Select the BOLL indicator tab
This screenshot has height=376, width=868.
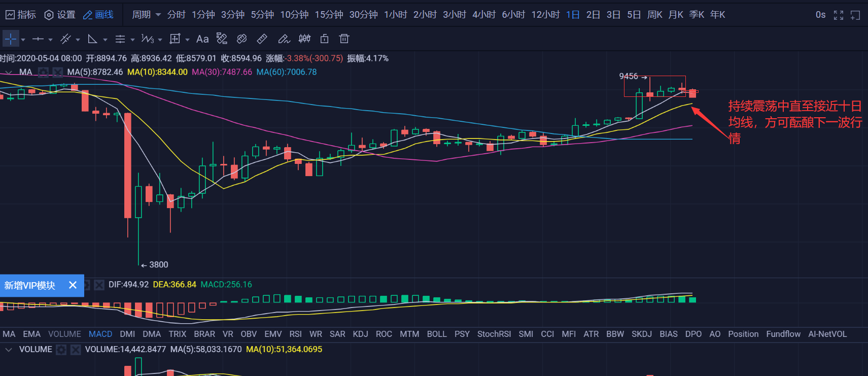tap(437, 334)
